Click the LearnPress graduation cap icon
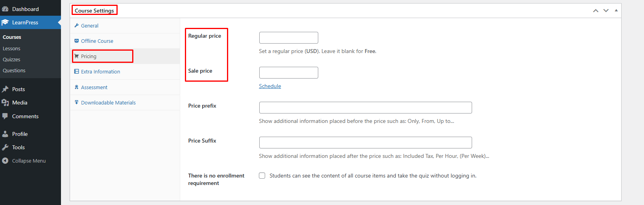 click(x=5, y=22)
